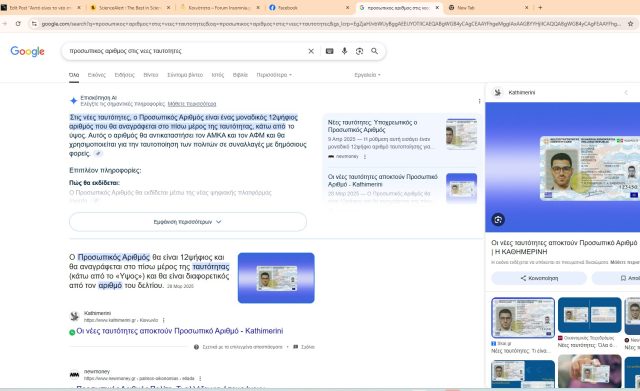This screenshot has height=391, width=640.
Task: Open a new browser tab with plus button
Action: tap(540, 7)
